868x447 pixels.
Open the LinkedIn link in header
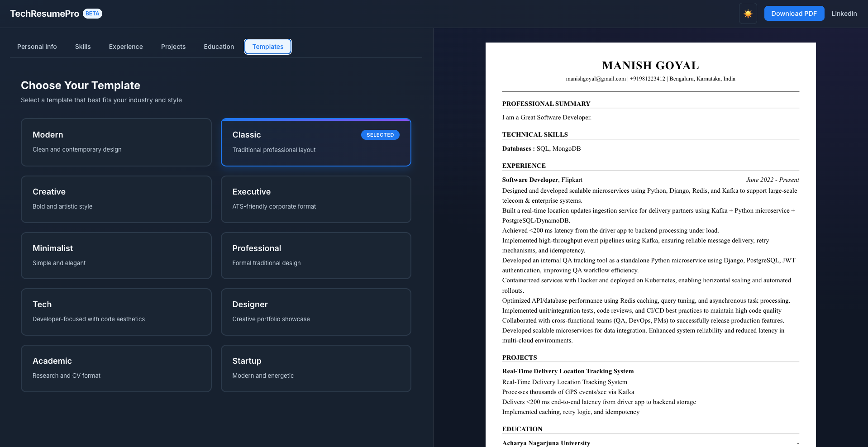click(x=844, y=14)
